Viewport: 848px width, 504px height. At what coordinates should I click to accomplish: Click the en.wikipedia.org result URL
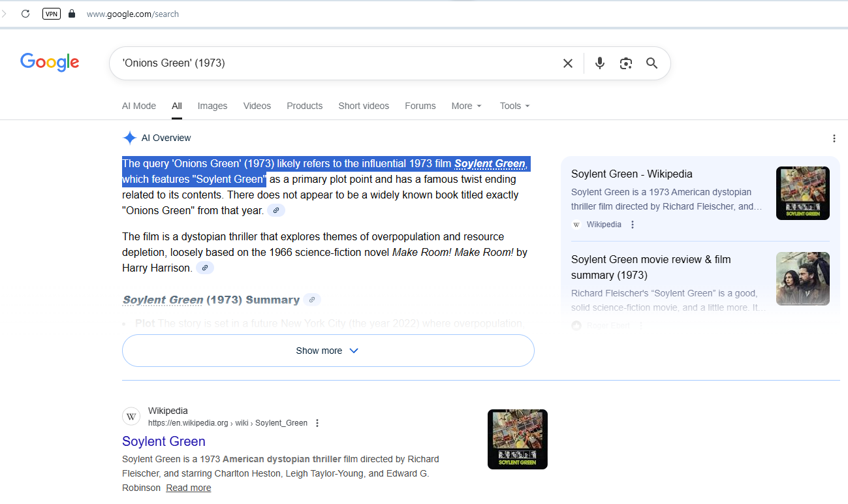coord(228,423)
